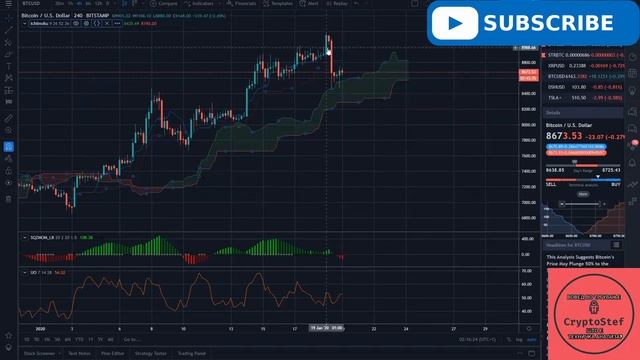
Task: Toggle stay in drawing mode
Action: coord(9,159)
